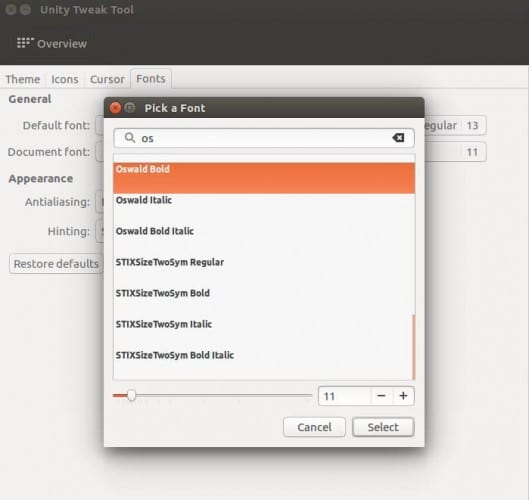The height and width of the screenshot is (500, 529).
Task: Switch to the Icons tab
Action: pyautogui.click(x=65, y=79)
